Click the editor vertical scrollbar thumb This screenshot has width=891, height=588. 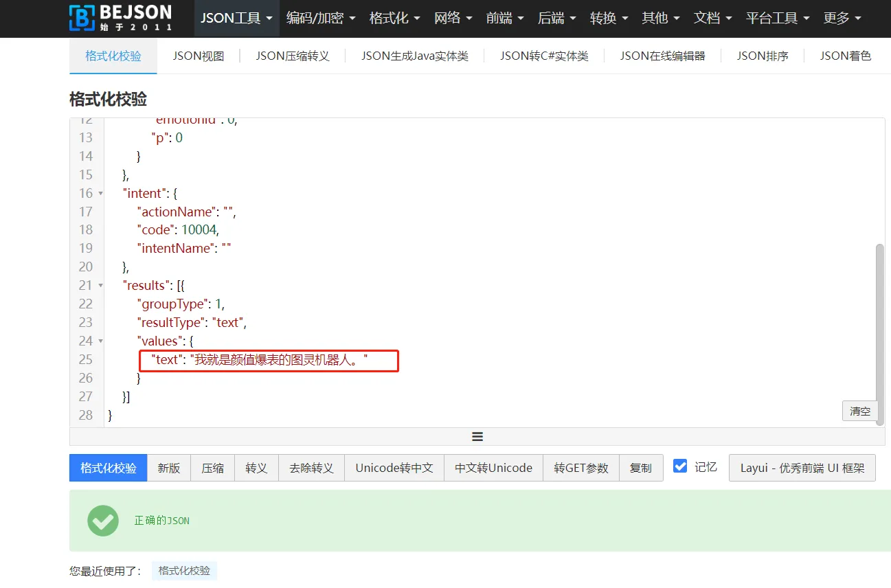tap(880, 334)
